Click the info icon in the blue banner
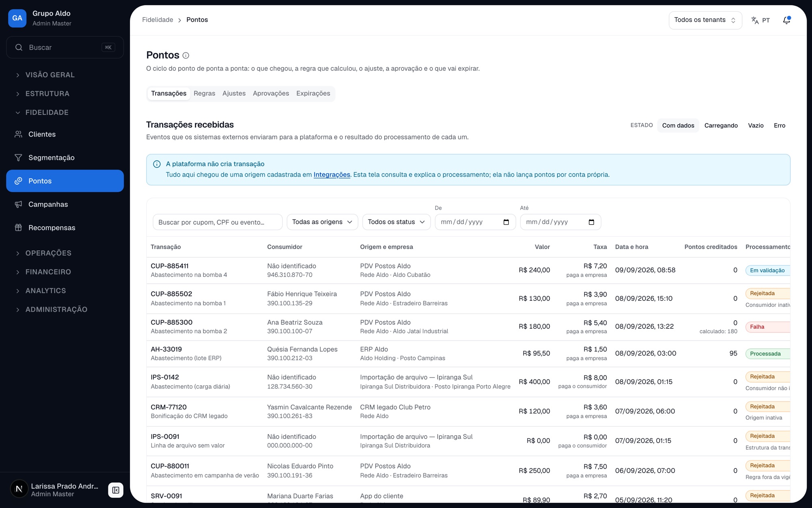Screen dimensions: 812x508 point(157,164)
